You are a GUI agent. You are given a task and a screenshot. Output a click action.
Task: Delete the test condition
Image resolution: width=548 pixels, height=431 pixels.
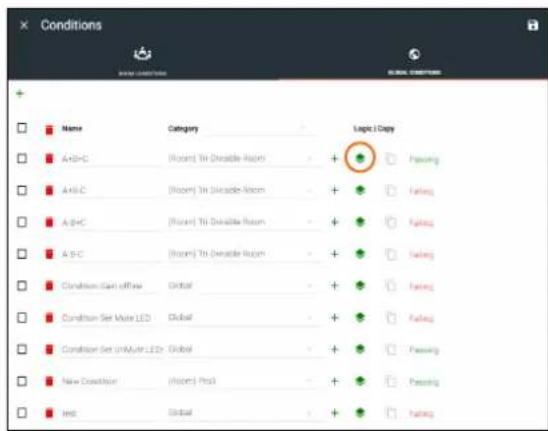49,413
